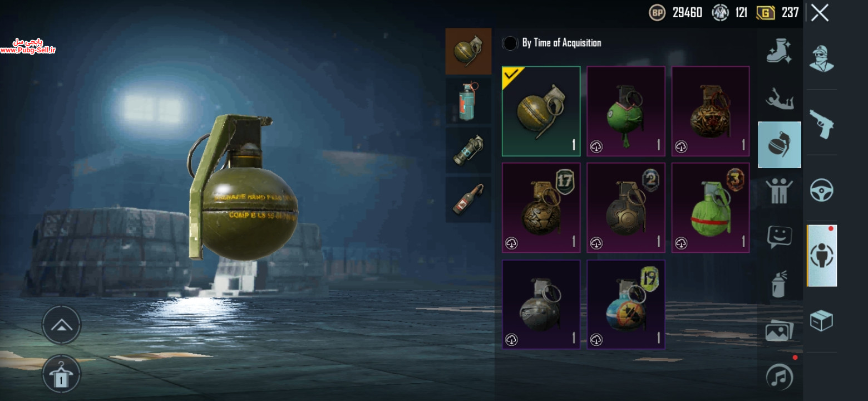This screenshot has width=868, height=401.
Task: Open the crate box icon
Action: coord(821,321)
